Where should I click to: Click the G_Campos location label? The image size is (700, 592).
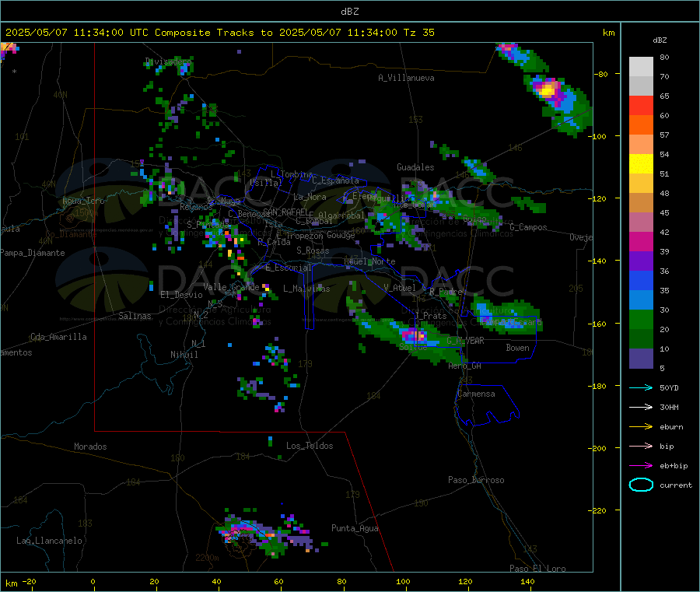coord(528,227)
